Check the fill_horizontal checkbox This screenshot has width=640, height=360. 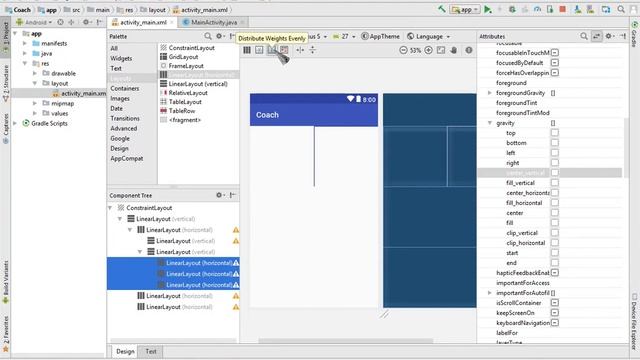(x=555, y=202)
